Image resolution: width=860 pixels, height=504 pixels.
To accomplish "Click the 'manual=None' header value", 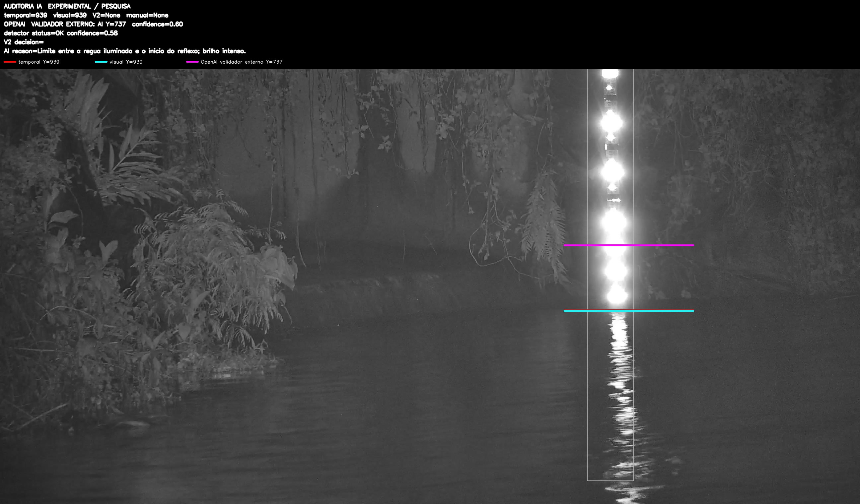I will [x=147, y=15].
